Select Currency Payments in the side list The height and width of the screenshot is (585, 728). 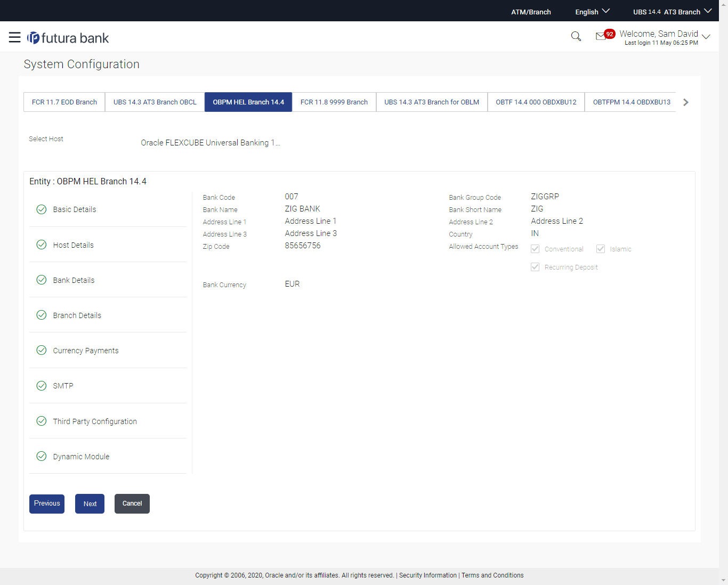[86, 351]
